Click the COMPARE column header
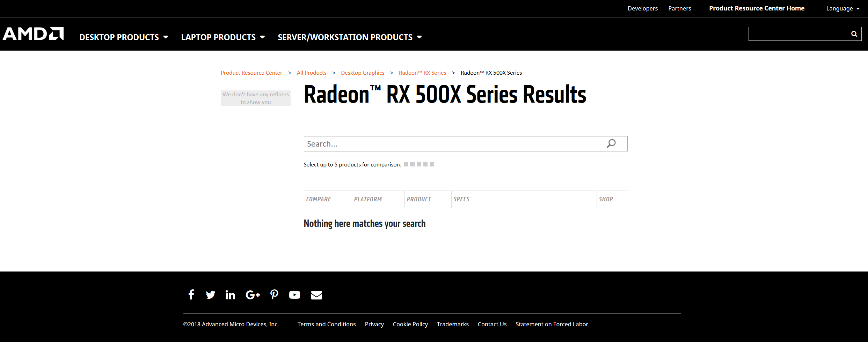 328,199
